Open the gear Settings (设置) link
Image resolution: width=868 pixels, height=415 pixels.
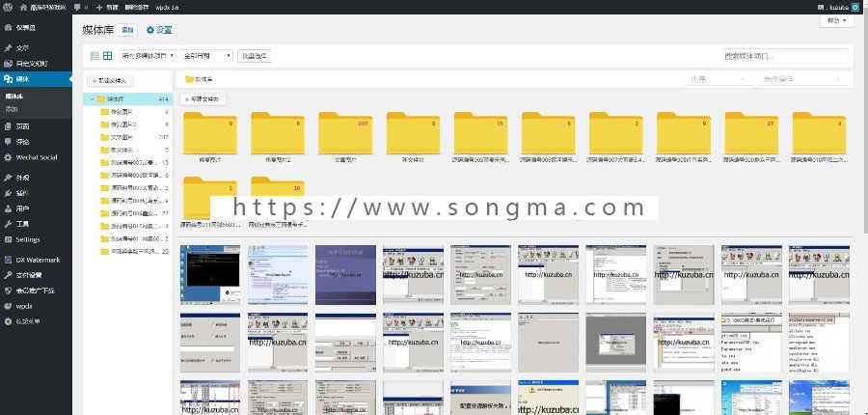point(159,30)
